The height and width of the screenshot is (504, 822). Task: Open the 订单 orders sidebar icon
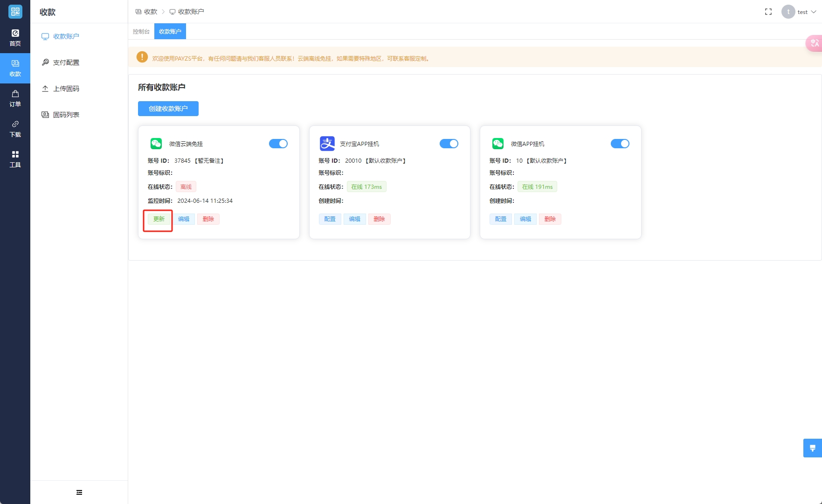click(15, 98)
